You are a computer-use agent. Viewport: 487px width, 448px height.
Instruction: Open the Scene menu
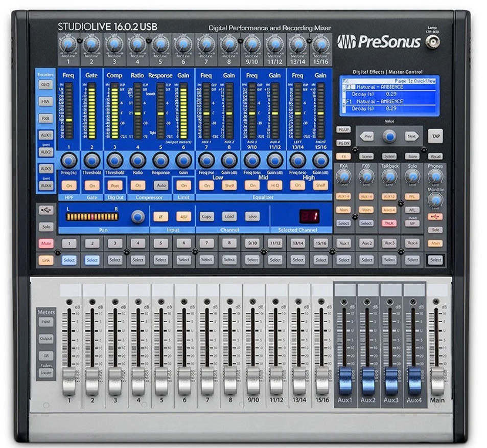(366, 156)
